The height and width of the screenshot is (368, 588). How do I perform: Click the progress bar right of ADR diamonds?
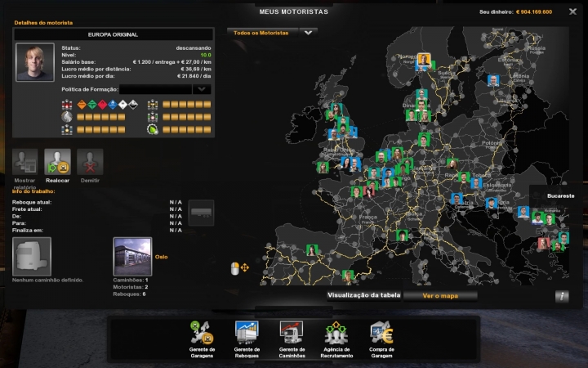[x=187, y=105]
